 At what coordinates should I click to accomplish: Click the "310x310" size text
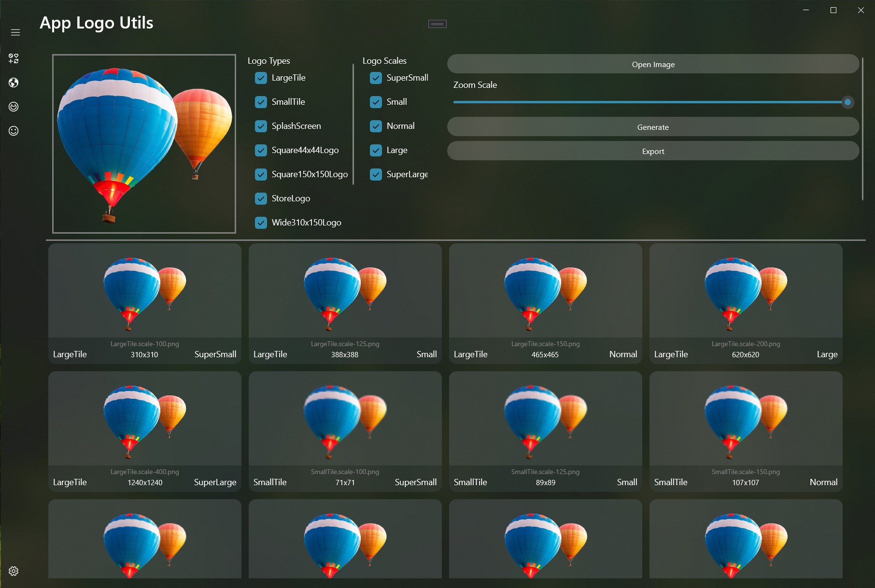click(144, 354)
